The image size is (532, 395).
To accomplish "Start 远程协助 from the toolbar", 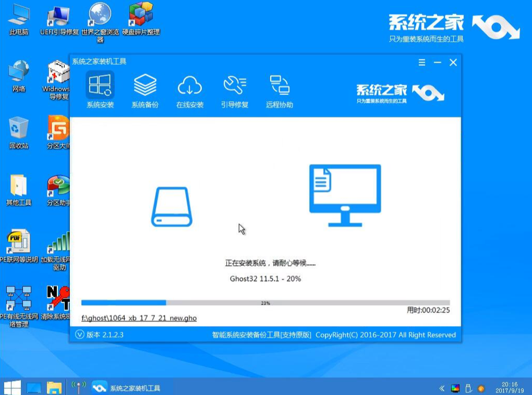I will pyautogui.click(x=280, y=89).
